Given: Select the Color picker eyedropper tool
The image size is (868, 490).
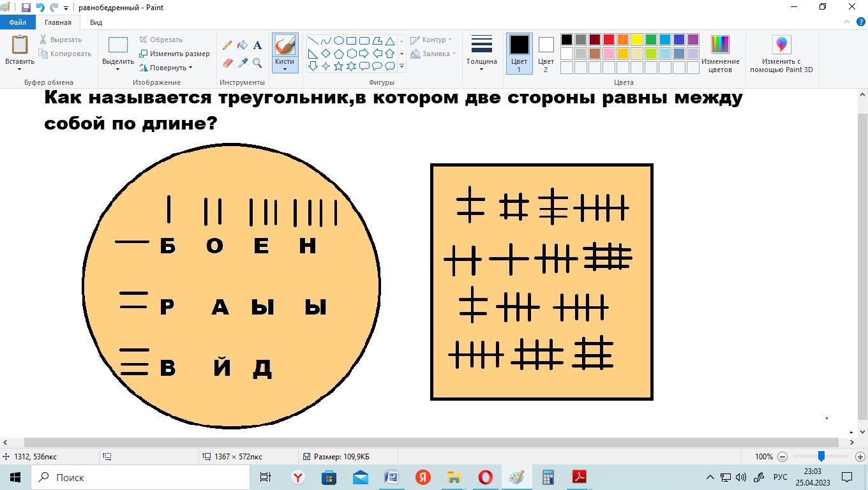Looking at the screenshot, I should (x=242, y=63).
